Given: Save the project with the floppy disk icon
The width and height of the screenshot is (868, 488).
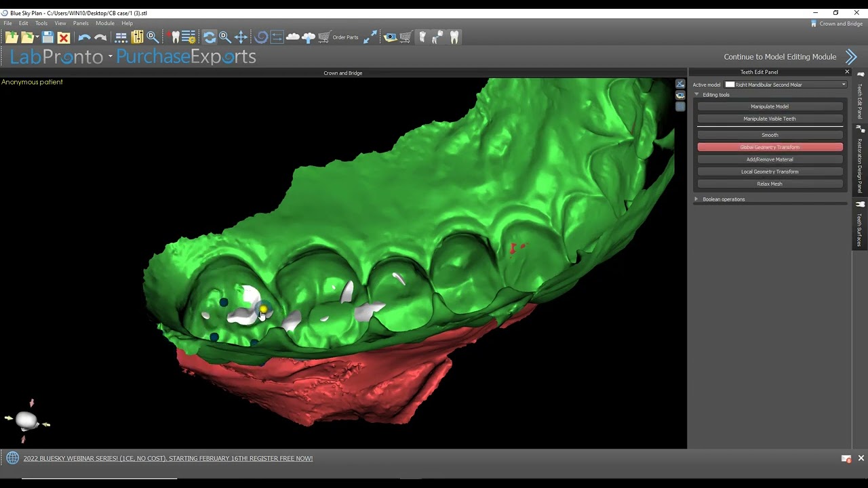Looking at the screenshot, I should click(47, 37).
